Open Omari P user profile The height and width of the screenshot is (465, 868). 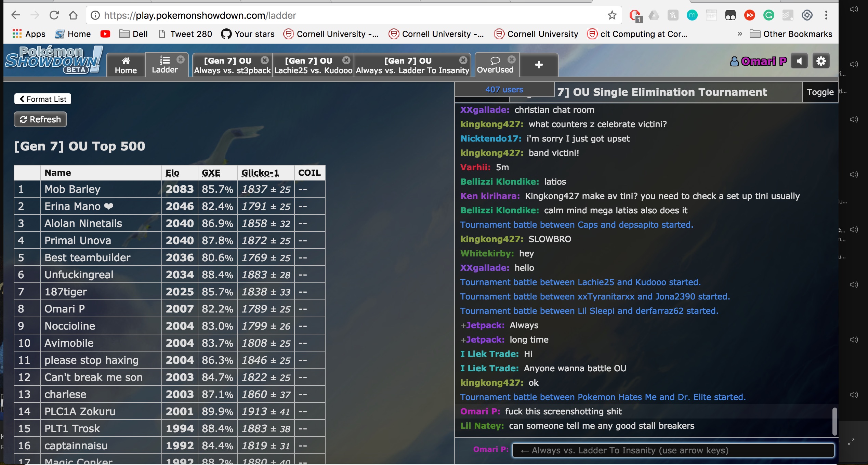click(758, 61)
